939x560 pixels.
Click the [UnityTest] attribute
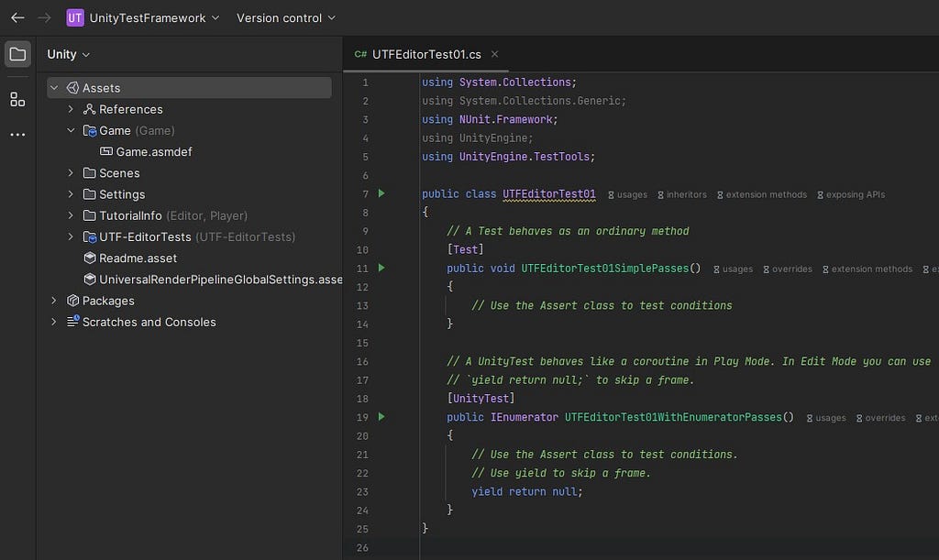point(481,399)
